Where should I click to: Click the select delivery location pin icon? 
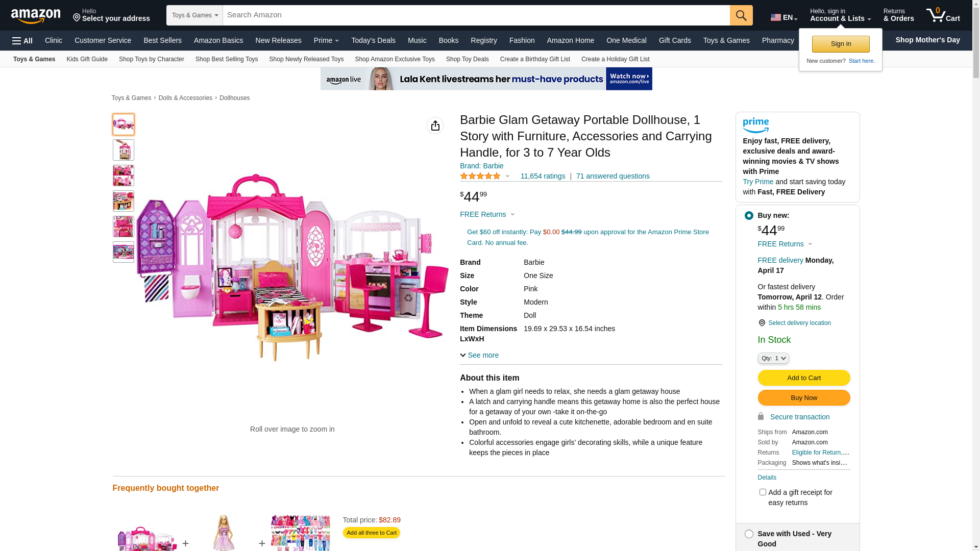click(x=762, y=323)
